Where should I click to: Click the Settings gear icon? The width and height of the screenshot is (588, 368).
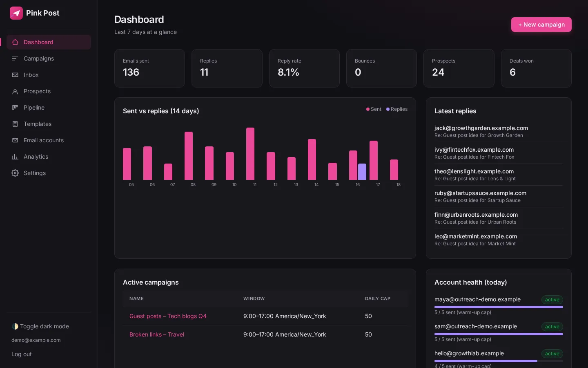click(x=15, y=173)
